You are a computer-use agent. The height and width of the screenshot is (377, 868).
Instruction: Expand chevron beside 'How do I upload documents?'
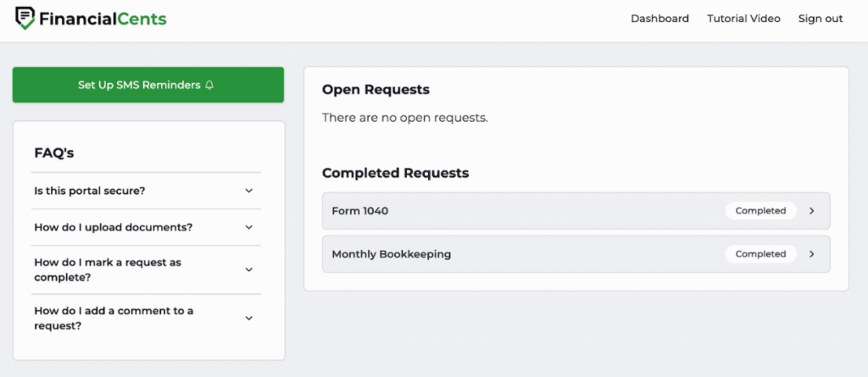tap(249, 228)
